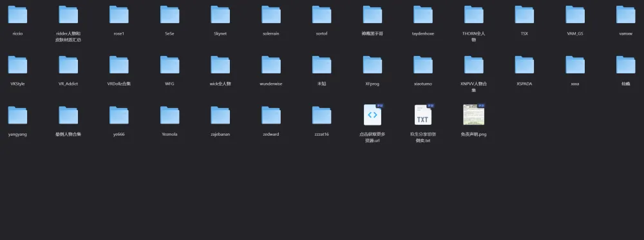Select the ridder人物和皮肤材质汇总 folder
This screenshot has width=644, height=240.
point(68,15)
